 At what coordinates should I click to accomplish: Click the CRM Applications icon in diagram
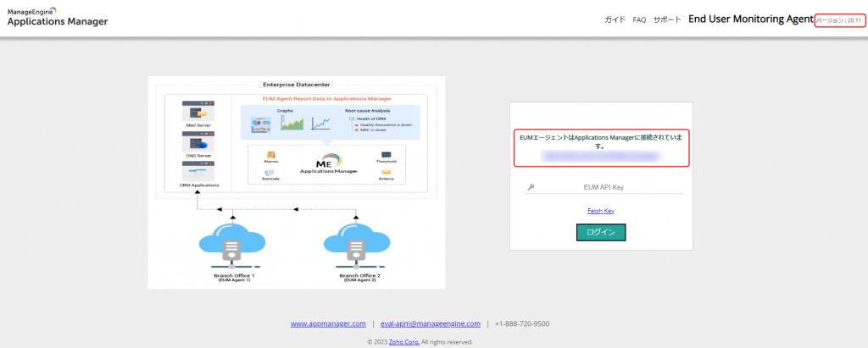click(x=198, y=172)
